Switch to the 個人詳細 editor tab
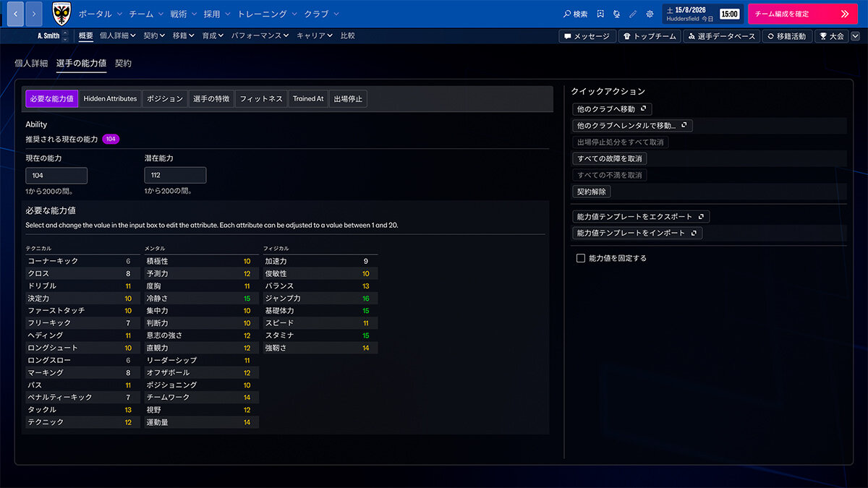 click(31, 64)
